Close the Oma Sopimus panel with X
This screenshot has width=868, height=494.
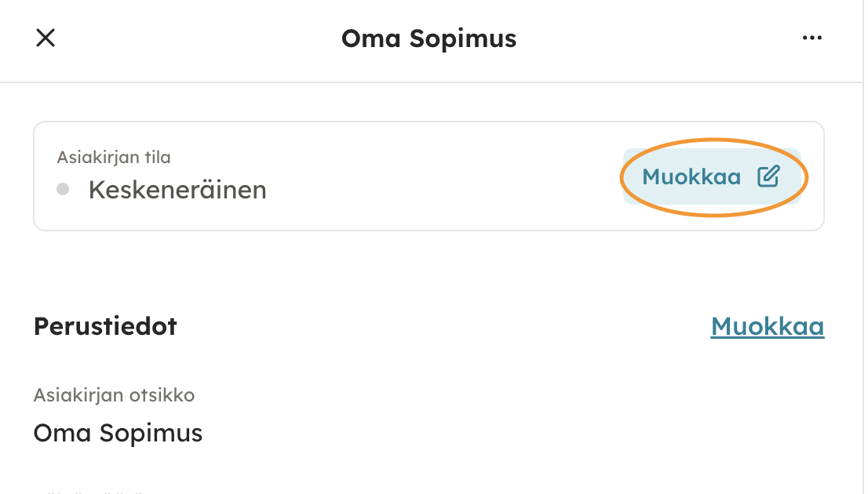[46, 38]
